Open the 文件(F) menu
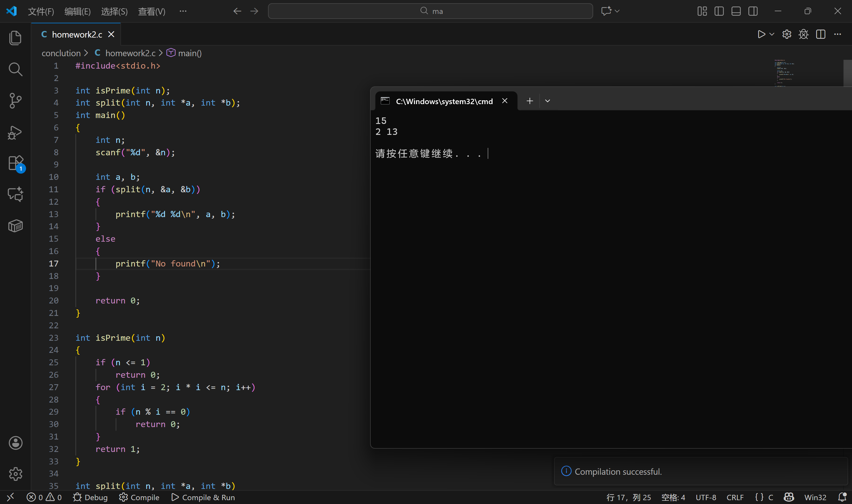Viewport: 852px width, 504px height. [x=41, y=12]
